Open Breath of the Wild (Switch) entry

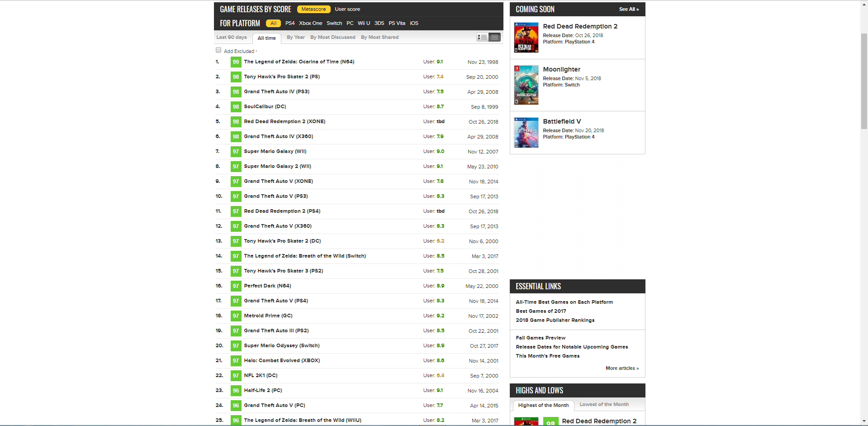[x=305, y=256]
